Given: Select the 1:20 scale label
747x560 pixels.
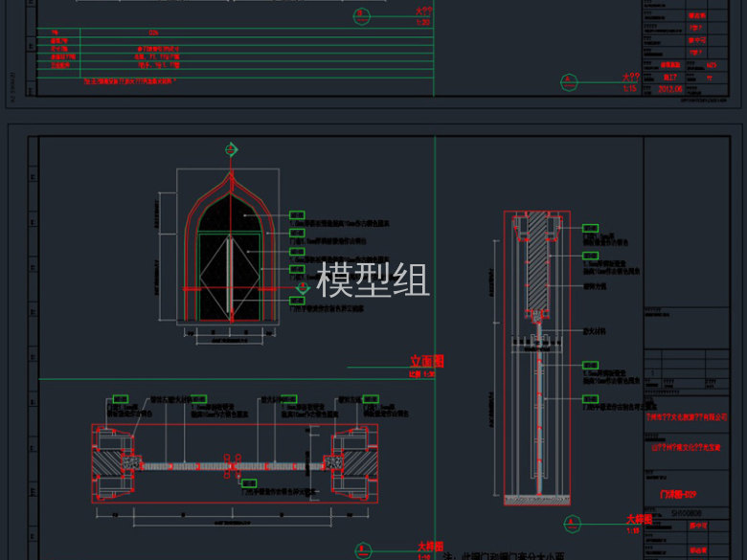Looking at the screenshot, I should tap(423, 22).
